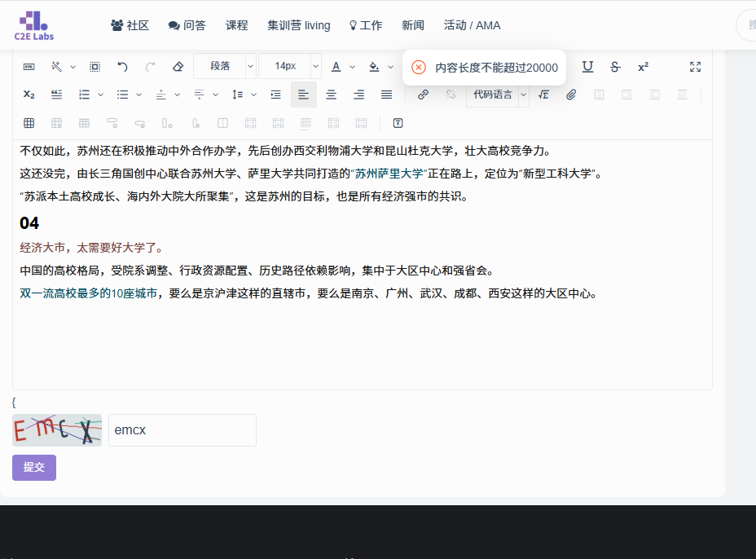This screenshot has height=559, width=756.
Task: Click the insert link icon
Action: click(x=423, y=95)
